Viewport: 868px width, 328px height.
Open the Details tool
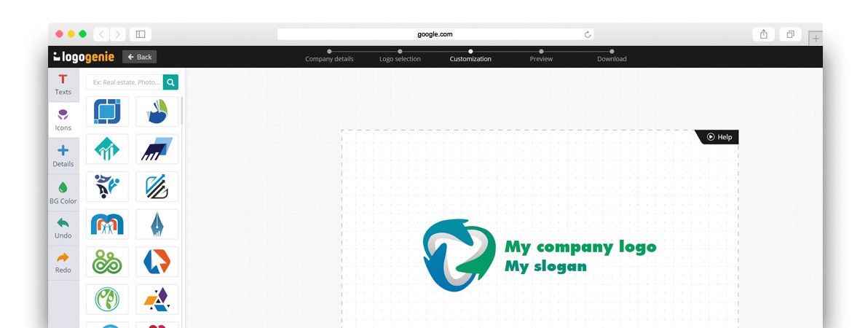click(63, 156)
